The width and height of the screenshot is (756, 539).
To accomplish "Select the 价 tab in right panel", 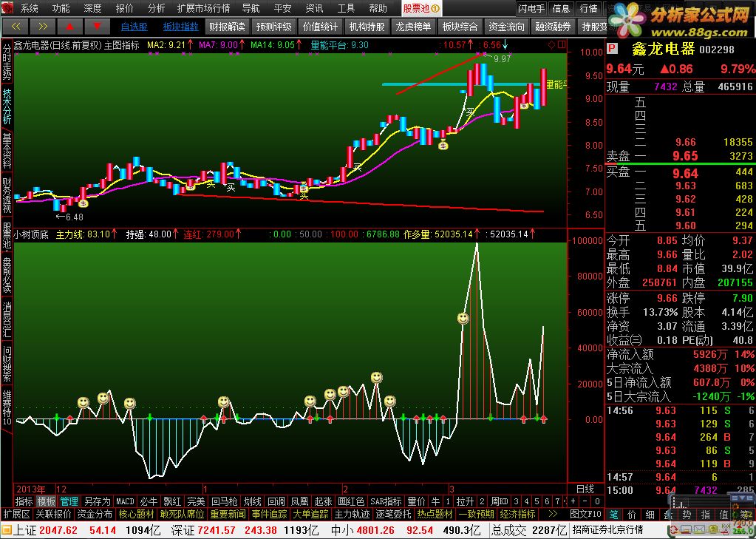I will [631, 515].
